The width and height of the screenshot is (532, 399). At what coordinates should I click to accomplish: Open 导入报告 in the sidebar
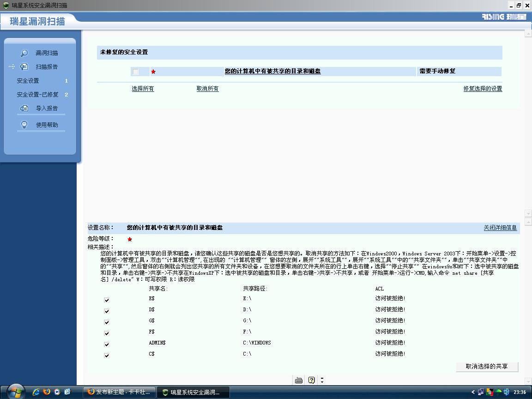tap(47, 108)
